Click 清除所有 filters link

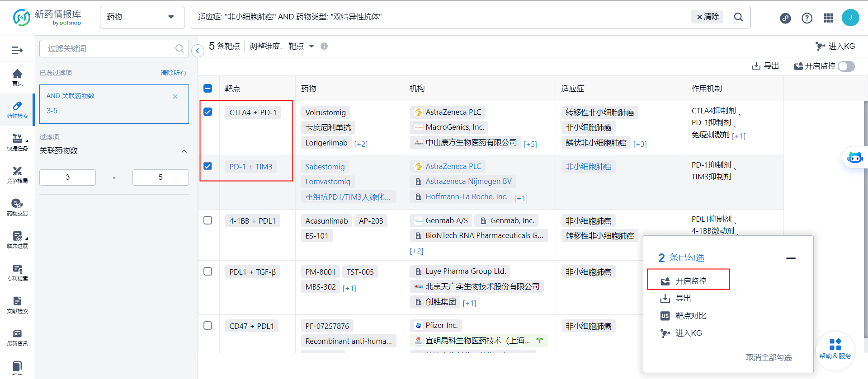click(173, 73)
